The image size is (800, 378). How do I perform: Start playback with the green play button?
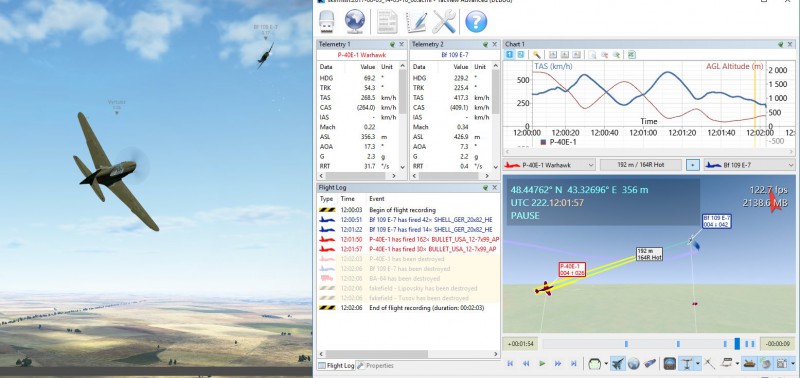(542, 363)
